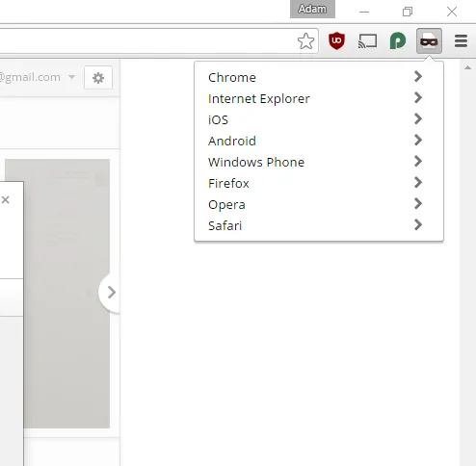Open the settings gear button
Screen dimensions: 476x466
98,78
